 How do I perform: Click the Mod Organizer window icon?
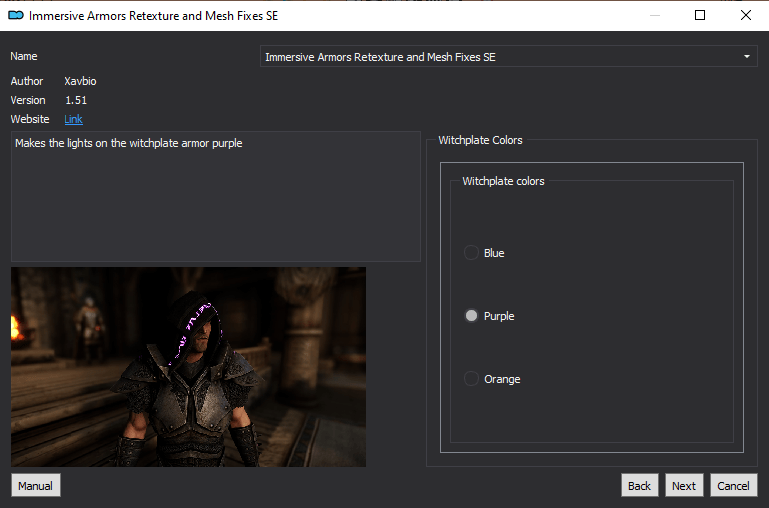pos(16,15)
